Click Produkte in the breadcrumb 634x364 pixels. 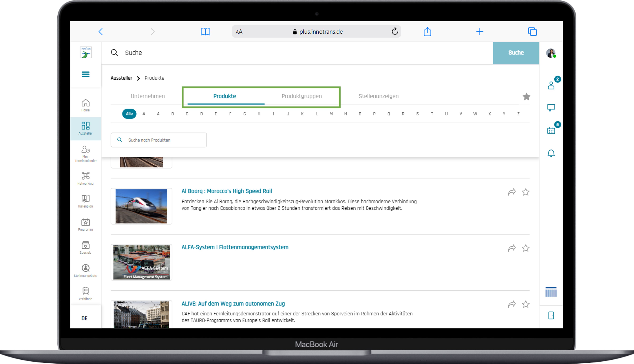154,78
